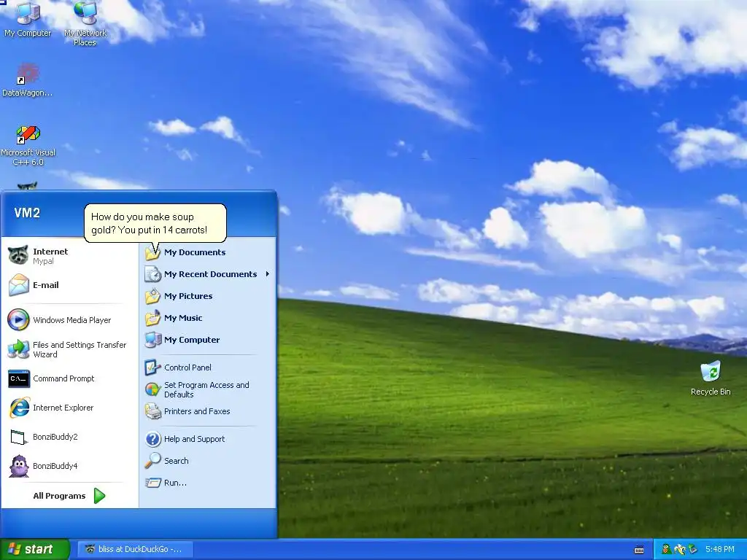The width and height of the screenshot is (747, 560).
Task: Open My Network Places desktop icon
Action: 85,23
